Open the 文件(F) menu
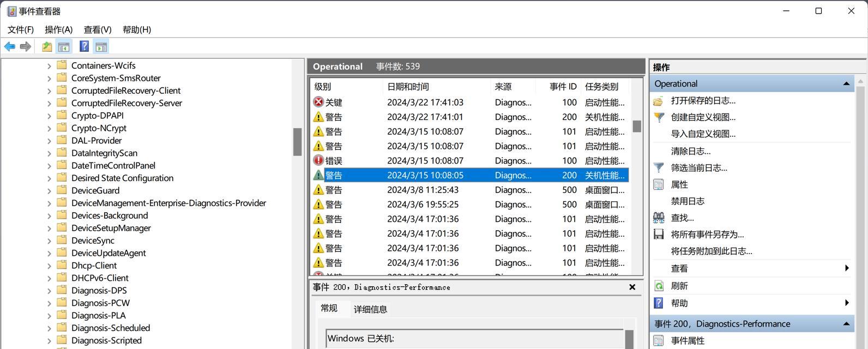This screenshot has width=868, height=349. pyautogui.click(x=21, y=29)
